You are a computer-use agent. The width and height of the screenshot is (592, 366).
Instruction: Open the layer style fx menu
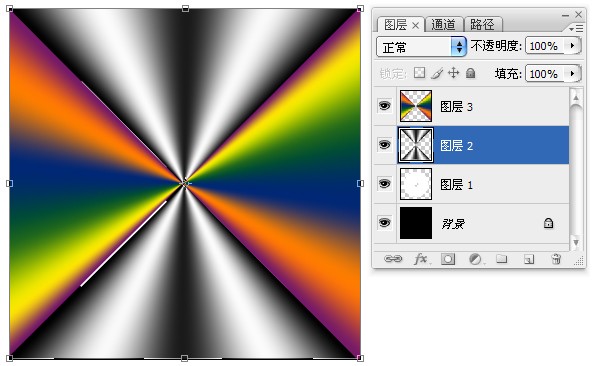[x=421, y=259]
